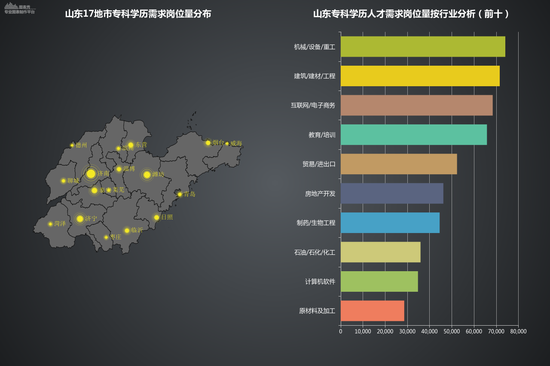Select the 威海 map marker
Screen dimensions: 550x366
click(227, 144)
